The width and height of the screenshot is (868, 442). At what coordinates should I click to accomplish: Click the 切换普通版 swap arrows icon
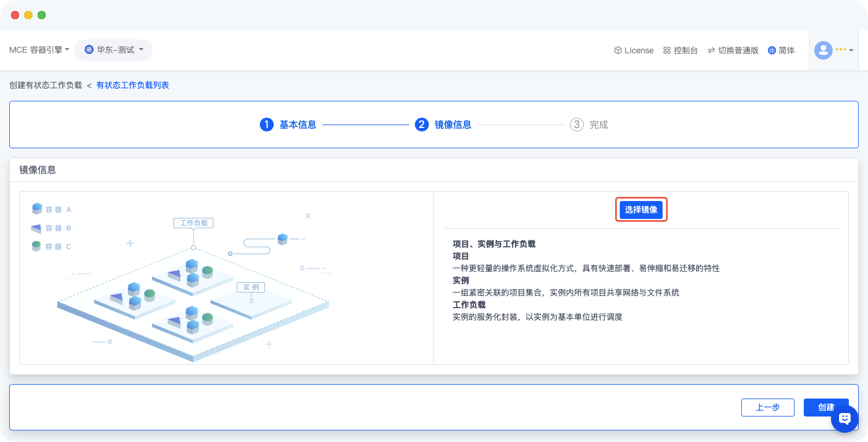pos(711,50)
